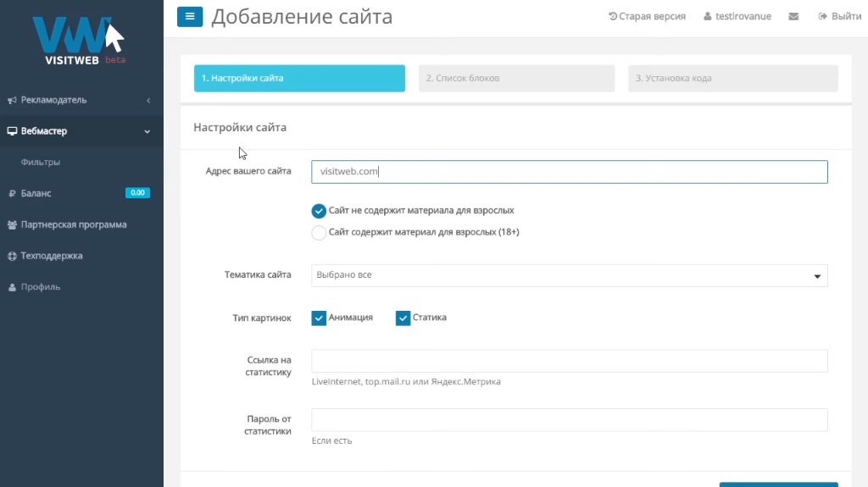This screenshot has width=868, height=487.
Task: Click the VisitWeb logo
Action: (79, 41)
